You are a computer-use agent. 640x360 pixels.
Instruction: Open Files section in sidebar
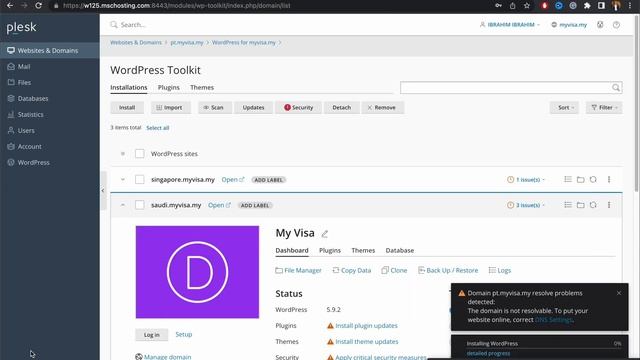49,82
